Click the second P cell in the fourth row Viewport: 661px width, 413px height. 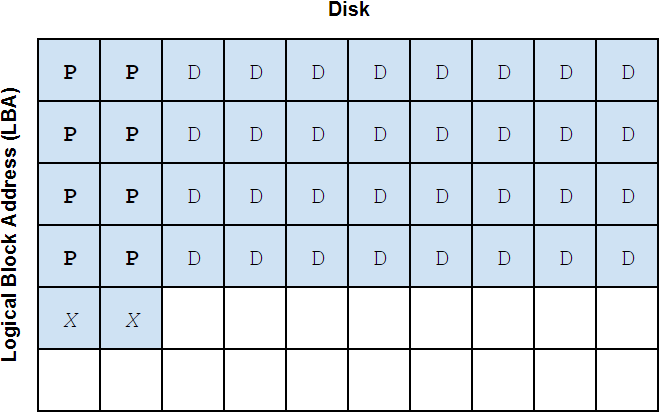(131, 257)
